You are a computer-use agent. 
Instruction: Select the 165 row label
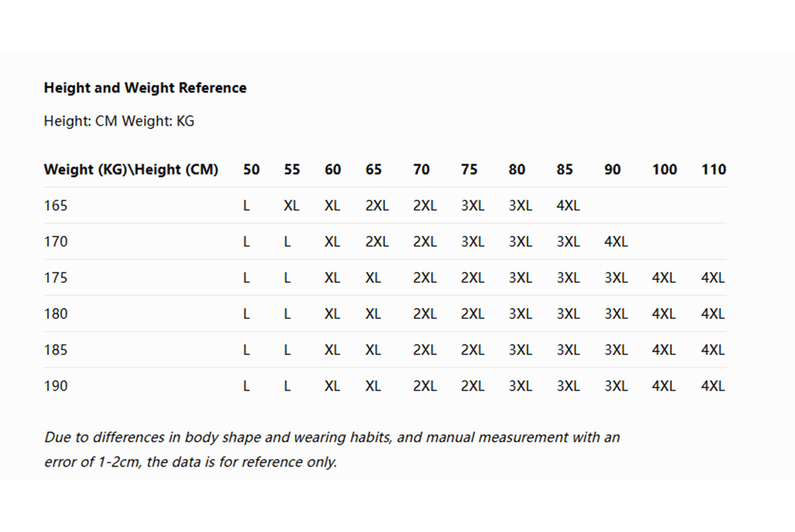pyautogui.click(x=56, y=206)
